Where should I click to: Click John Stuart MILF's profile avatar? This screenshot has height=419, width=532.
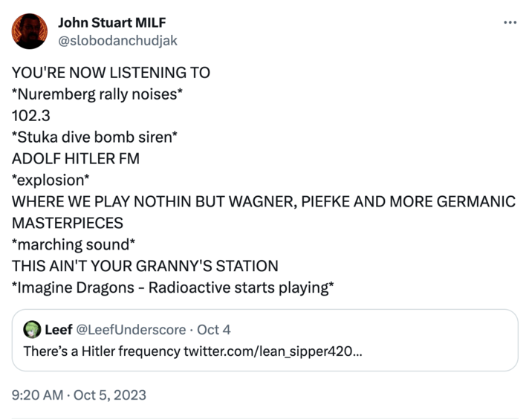30,31
